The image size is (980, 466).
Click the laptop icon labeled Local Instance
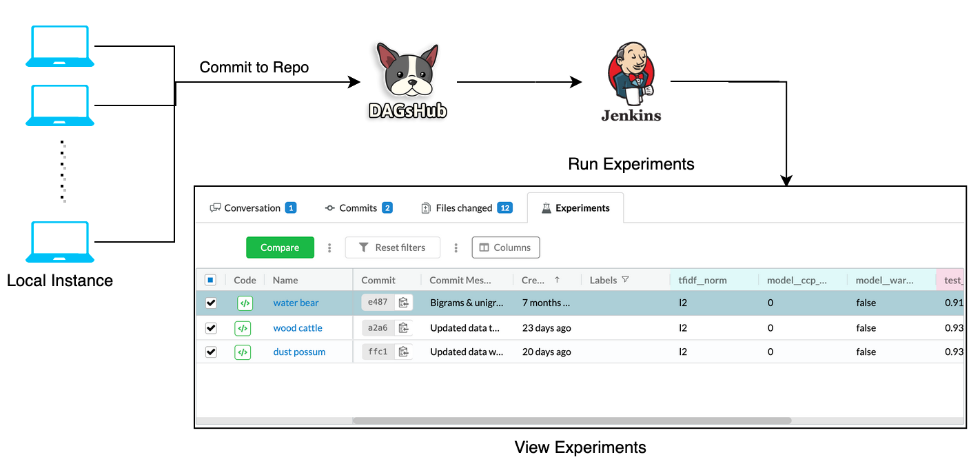coord(60,242)
